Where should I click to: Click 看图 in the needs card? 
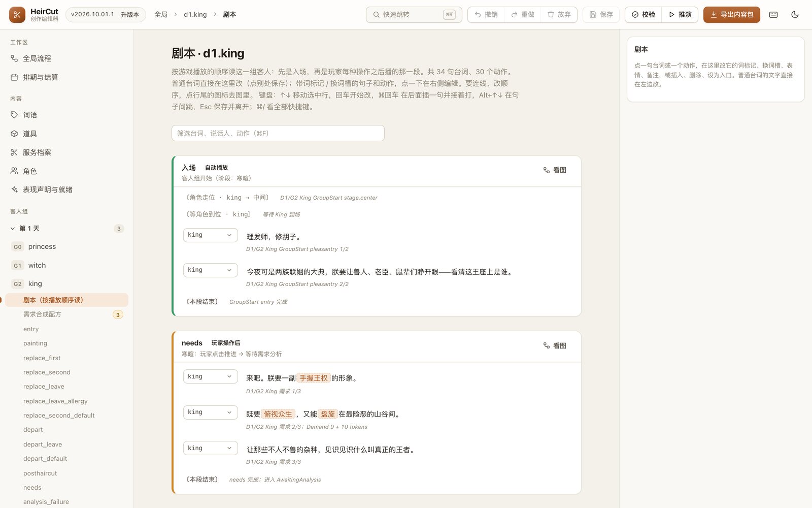click(555, 345)
